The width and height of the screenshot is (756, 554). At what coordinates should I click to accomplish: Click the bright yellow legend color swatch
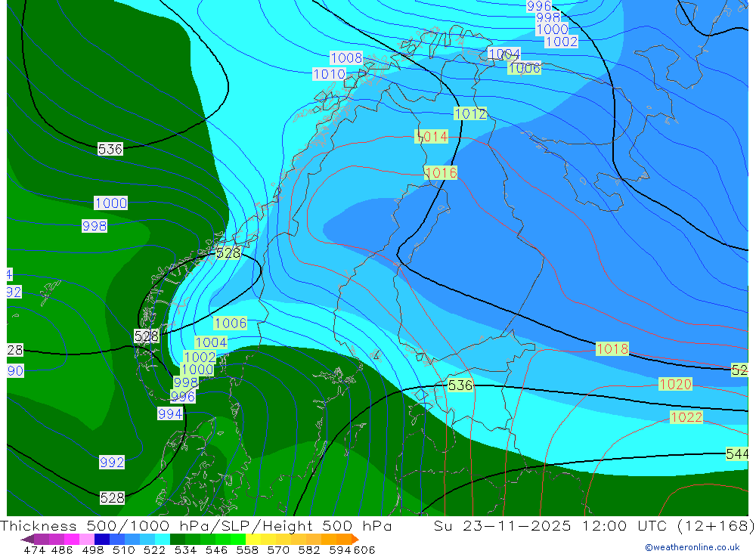pos(253,539)
